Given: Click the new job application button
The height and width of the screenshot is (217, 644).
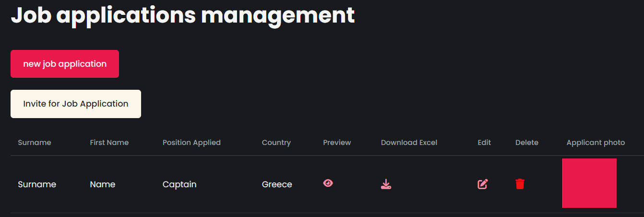Looking at the screenshot, I should (65, 64).
